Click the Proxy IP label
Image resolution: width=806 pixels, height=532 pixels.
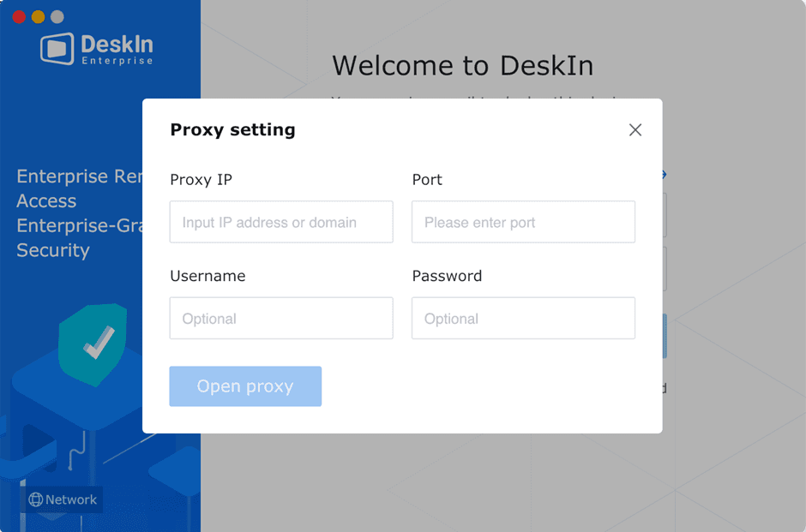click(x=201, y=180)
